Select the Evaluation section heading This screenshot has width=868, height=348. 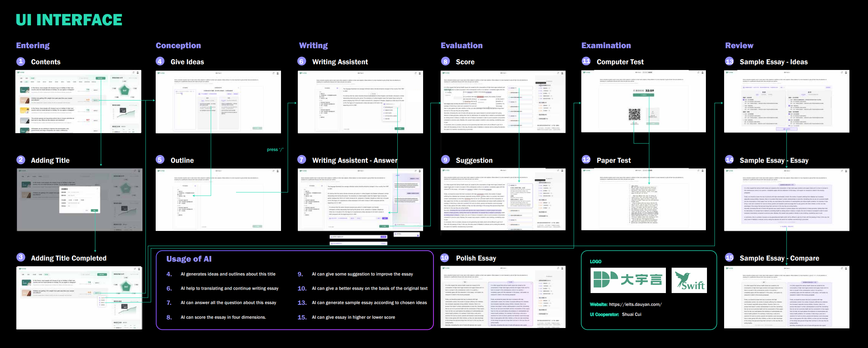(461, 45)
